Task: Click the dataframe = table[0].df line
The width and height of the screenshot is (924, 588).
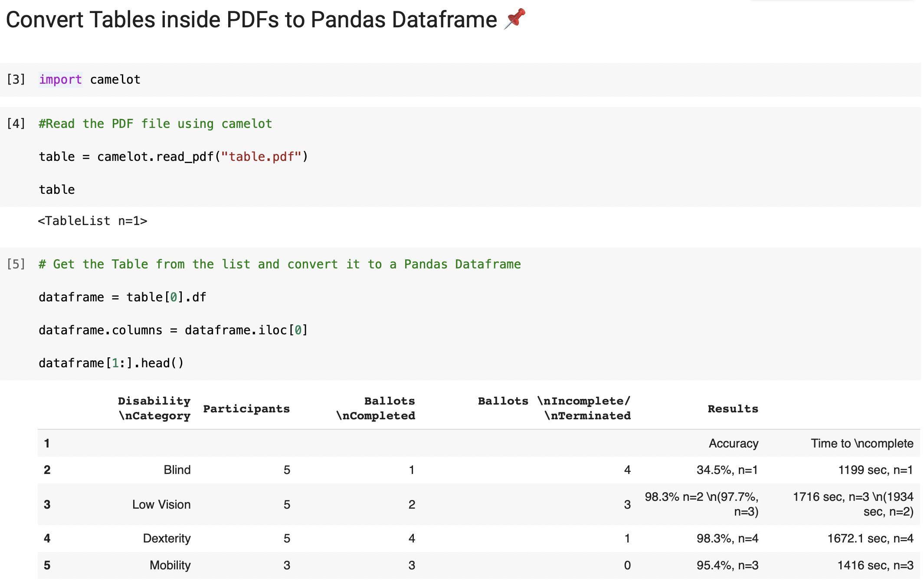Action: pyautogui.click(x=122, y=297)
